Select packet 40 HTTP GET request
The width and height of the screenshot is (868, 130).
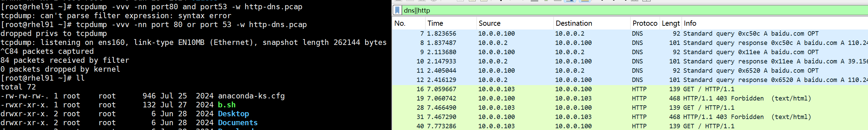coord(630,126)
